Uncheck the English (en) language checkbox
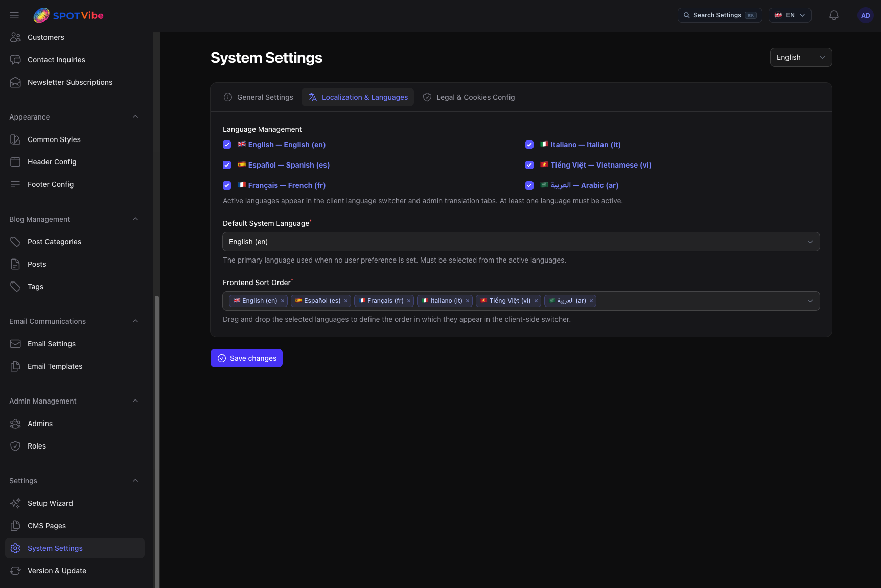Image resolution: width=881 pixels, height=588 pixels. click(x=227, y=145)
